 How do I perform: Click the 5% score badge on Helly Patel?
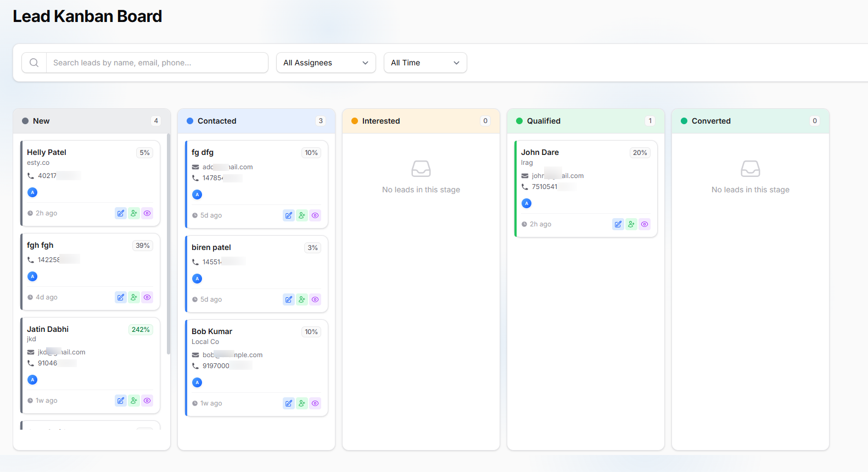144,153
